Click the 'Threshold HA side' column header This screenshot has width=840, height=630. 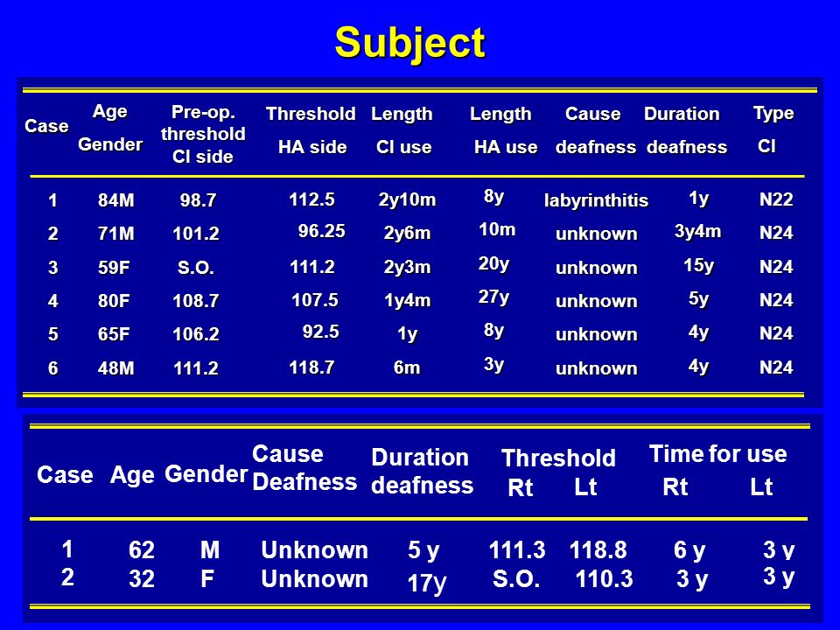point(311,130)
